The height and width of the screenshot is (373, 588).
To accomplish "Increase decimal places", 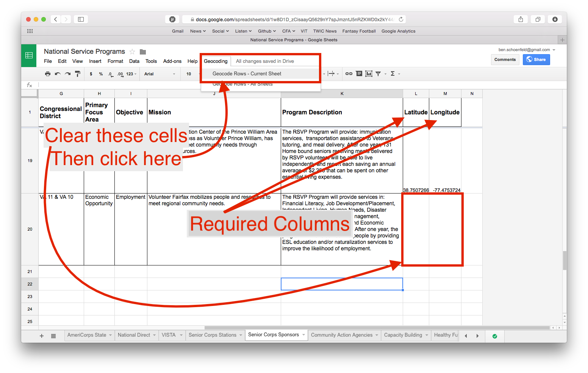I will pyautogui.click(x=120, y=74).
